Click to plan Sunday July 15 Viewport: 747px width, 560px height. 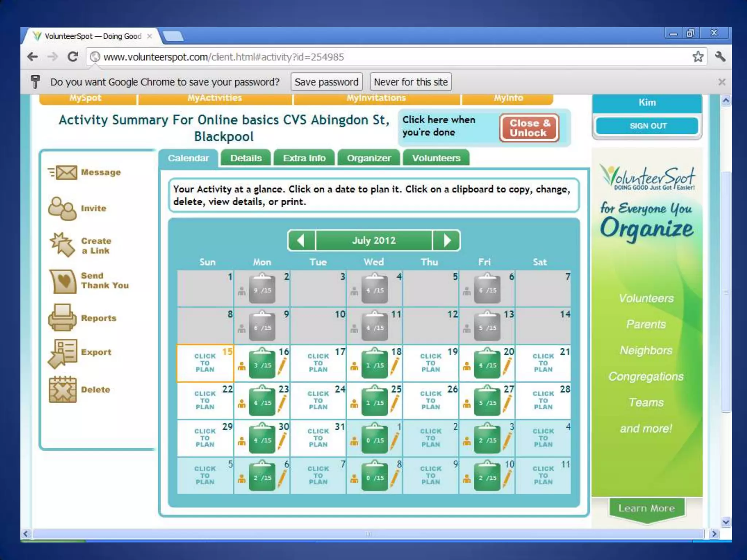205,363
